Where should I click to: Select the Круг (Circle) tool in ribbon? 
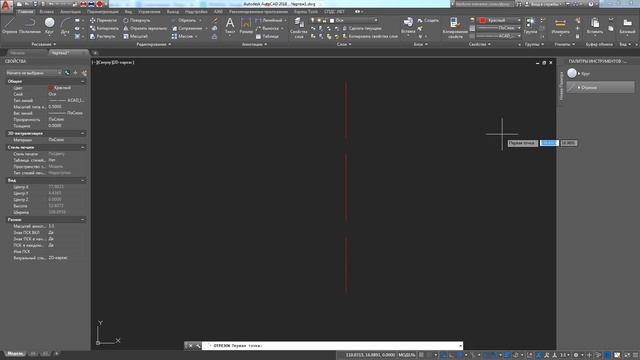(49, 25)
